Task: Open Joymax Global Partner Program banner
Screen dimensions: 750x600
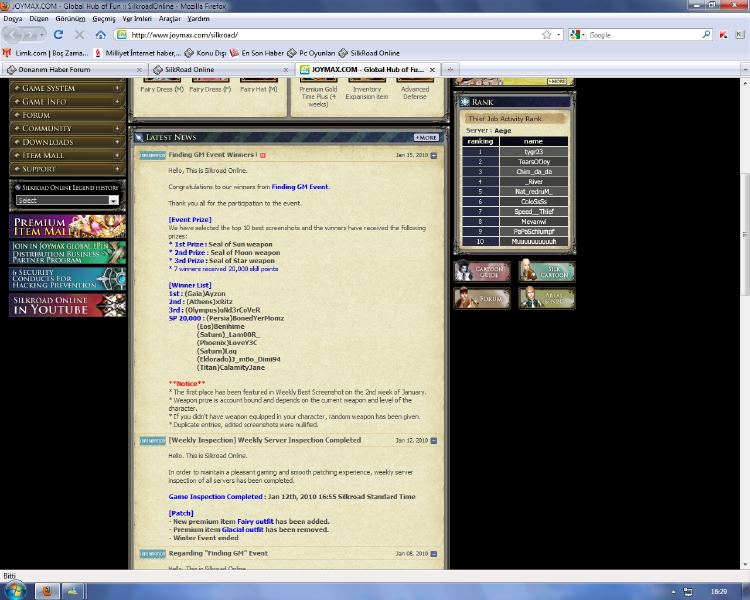Action: 67,252
